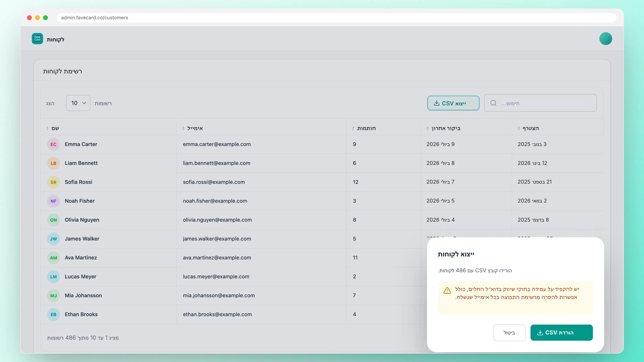Image resolution: width=644 pixels, height=362 pixels.
Task: Click Emma Carter's EC avatar
Action: 53,144
